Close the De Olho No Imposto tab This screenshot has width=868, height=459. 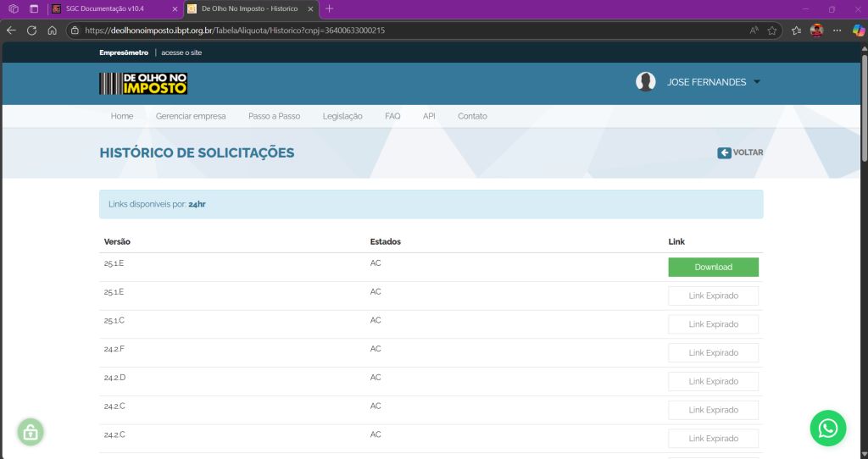pyautogui.click(x=310, y=8)
